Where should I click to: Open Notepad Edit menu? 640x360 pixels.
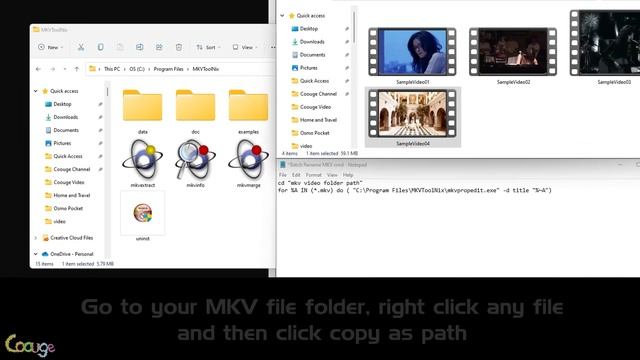[x=296, y=175]
